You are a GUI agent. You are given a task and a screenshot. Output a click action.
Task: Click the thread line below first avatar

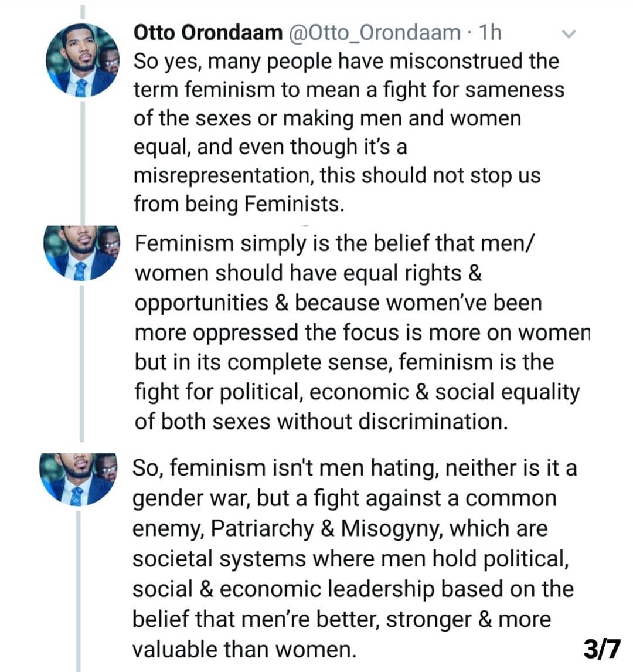tap(83, 162)
